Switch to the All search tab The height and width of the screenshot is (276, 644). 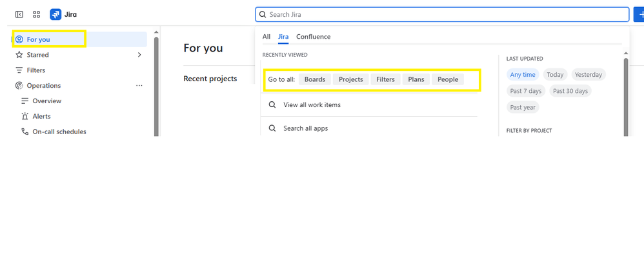pyautogui.click(x=267, y=37)
